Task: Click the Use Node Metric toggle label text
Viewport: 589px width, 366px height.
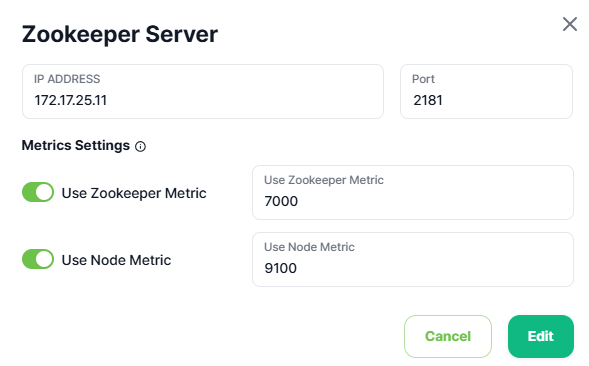Action: point(116,260)
